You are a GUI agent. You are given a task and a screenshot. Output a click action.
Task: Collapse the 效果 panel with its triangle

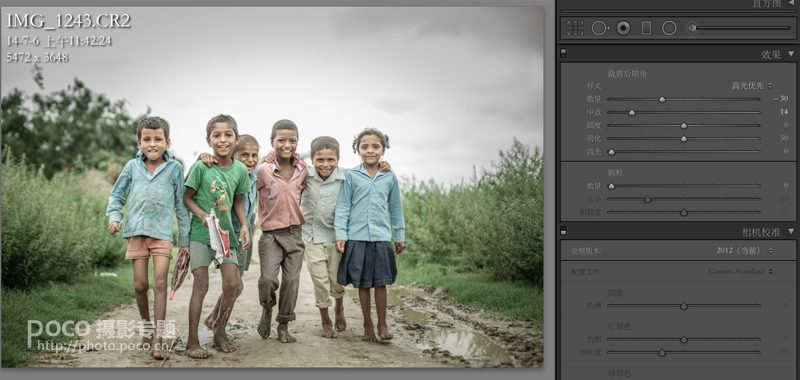pos(791,54)
